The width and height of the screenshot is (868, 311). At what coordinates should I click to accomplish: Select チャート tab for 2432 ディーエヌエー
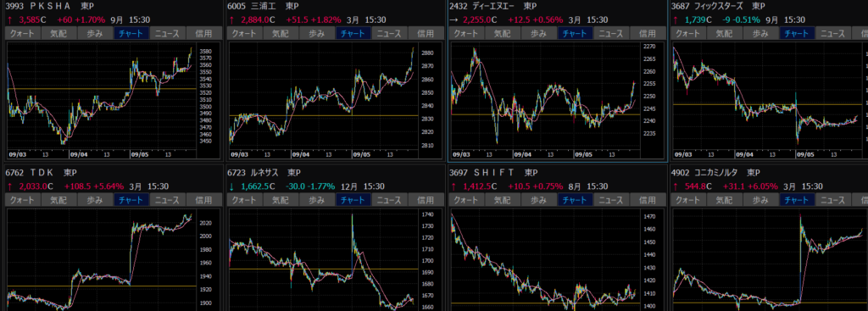pos(576,33)
